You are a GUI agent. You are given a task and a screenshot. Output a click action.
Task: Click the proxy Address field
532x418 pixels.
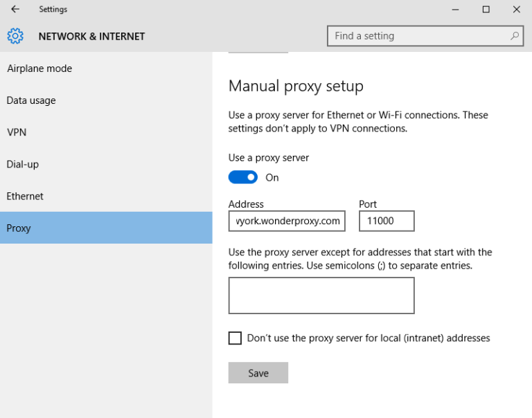tap(287, 221)
